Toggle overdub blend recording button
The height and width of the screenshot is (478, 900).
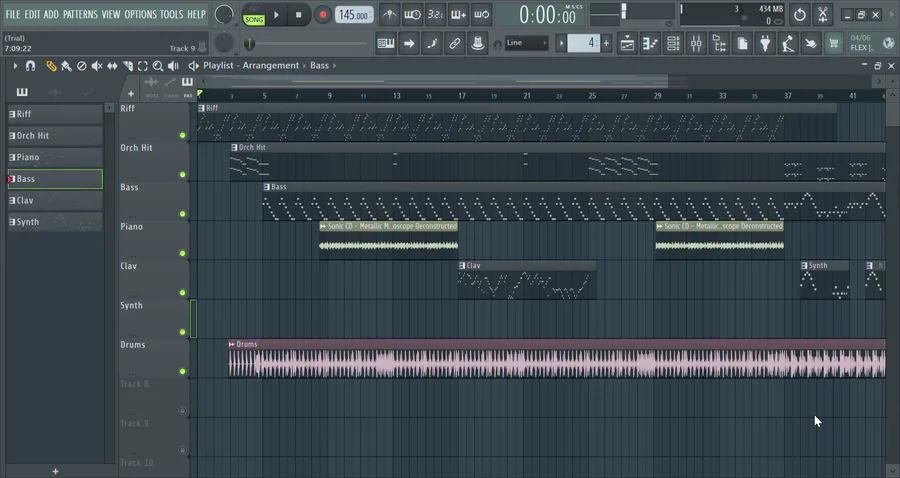(x=458, y=15)
